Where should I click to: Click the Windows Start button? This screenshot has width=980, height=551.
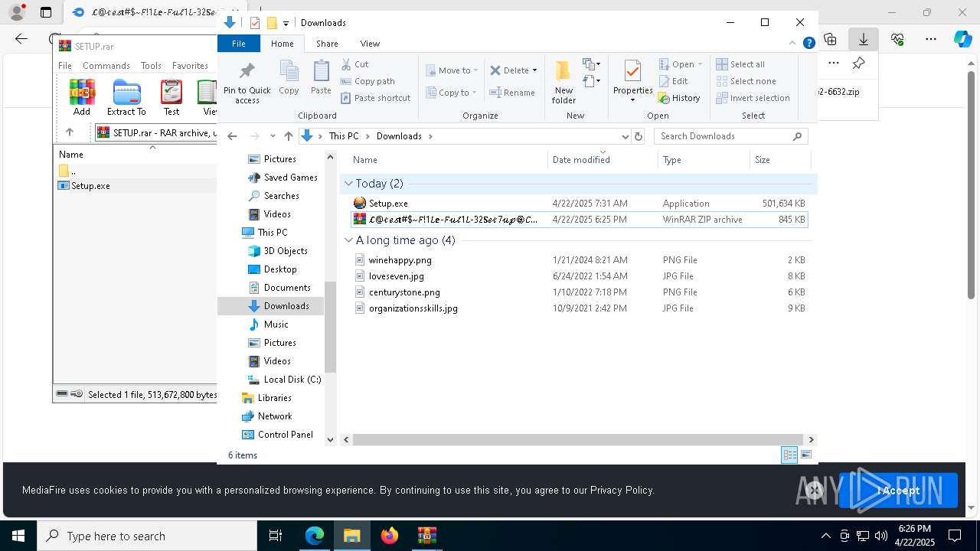coord(18,536)
